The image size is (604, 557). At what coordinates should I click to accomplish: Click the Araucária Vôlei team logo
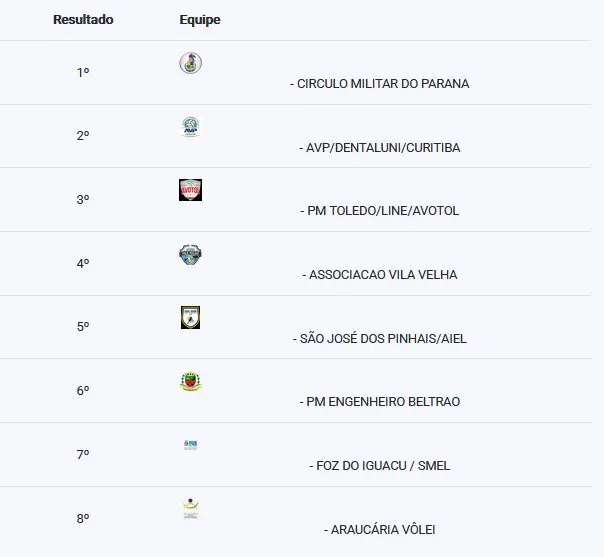pyautogui.click(x=190, y=508)
